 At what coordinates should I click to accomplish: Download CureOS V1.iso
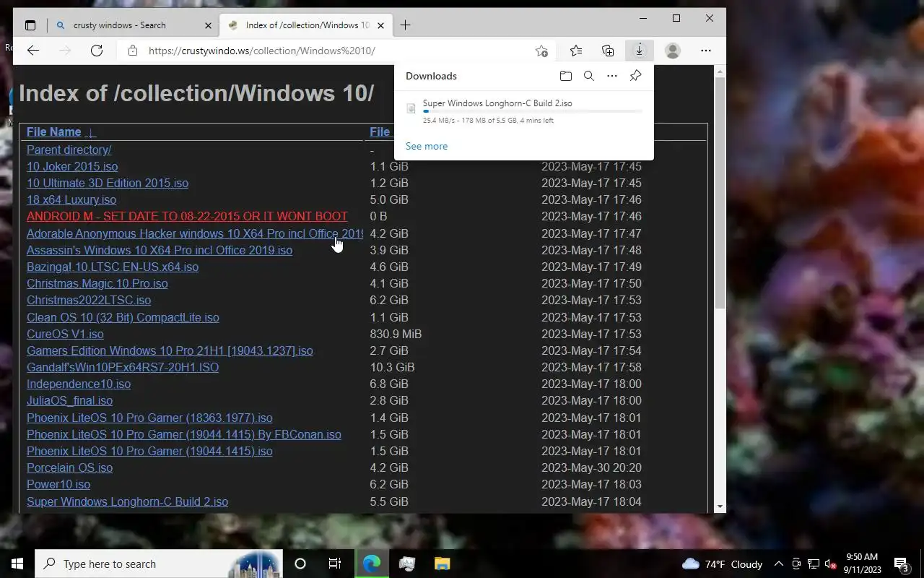pos(65,334)
